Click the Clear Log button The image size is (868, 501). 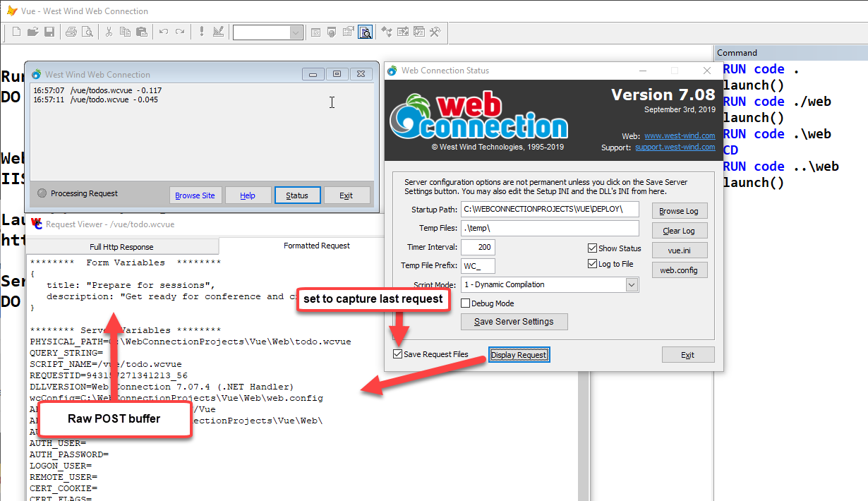(679, 231)
